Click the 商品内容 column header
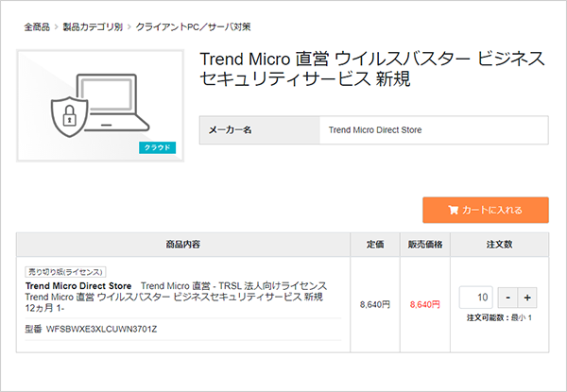 181,245
